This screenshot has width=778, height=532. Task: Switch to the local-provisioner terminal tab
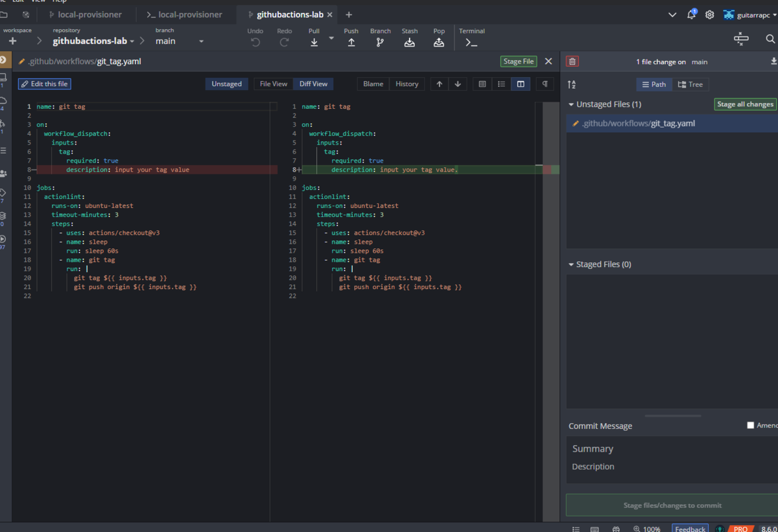point(185,14)
